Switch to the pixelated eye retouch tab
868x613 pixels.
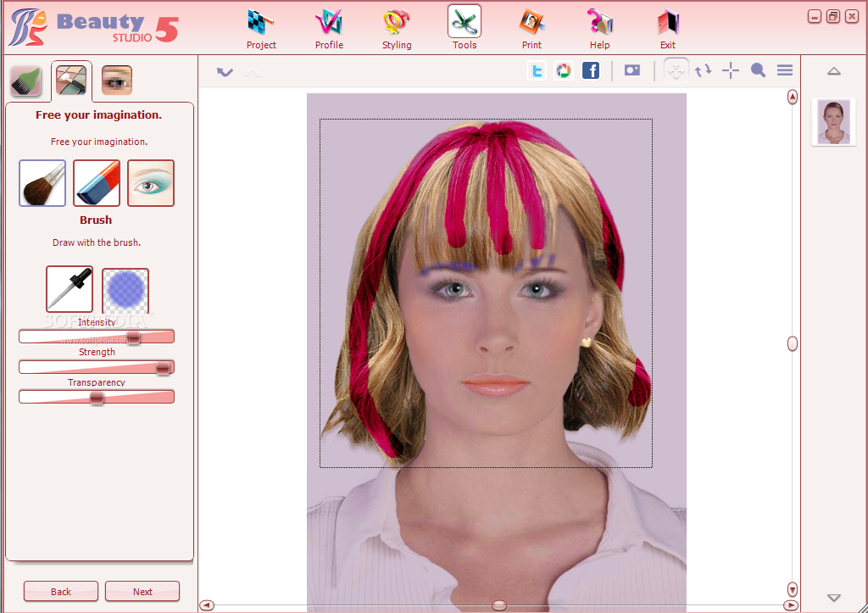pos(117,81)
